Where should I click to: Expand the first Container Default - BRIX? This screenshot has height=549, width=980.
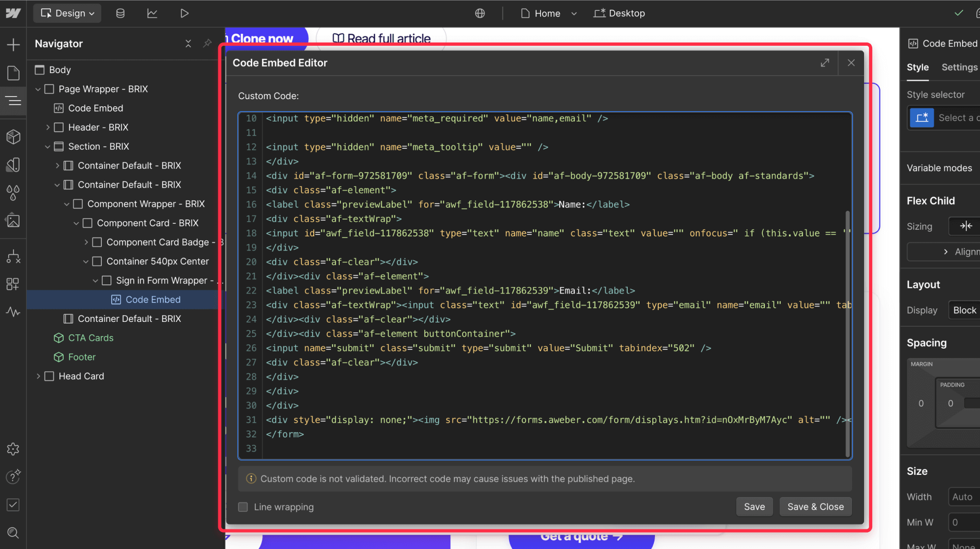(x=58, y=166)
